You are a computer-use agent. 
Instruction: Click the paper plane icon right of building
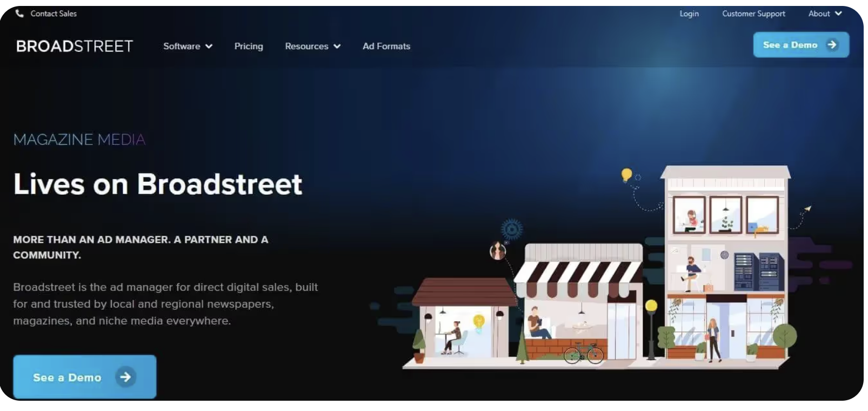coord(808,208)
